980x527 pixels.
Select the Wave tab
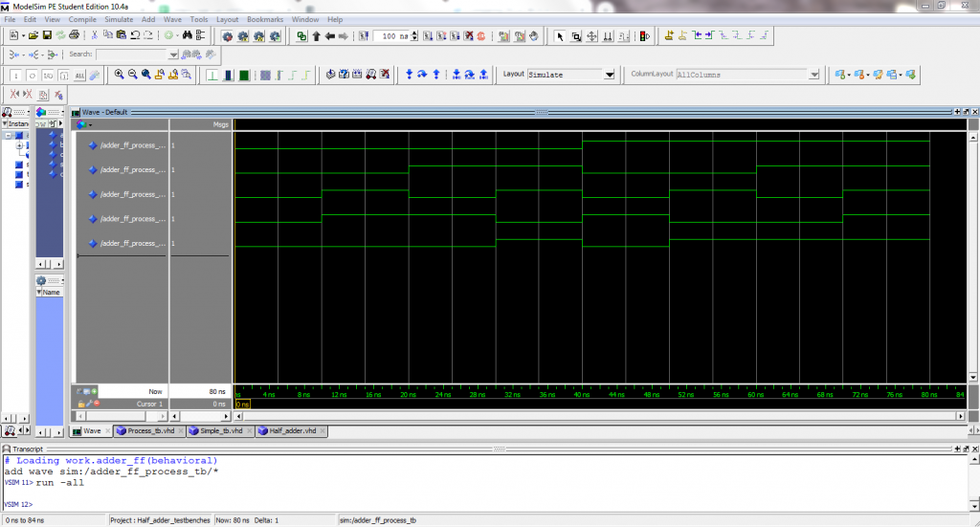[92, 430]
